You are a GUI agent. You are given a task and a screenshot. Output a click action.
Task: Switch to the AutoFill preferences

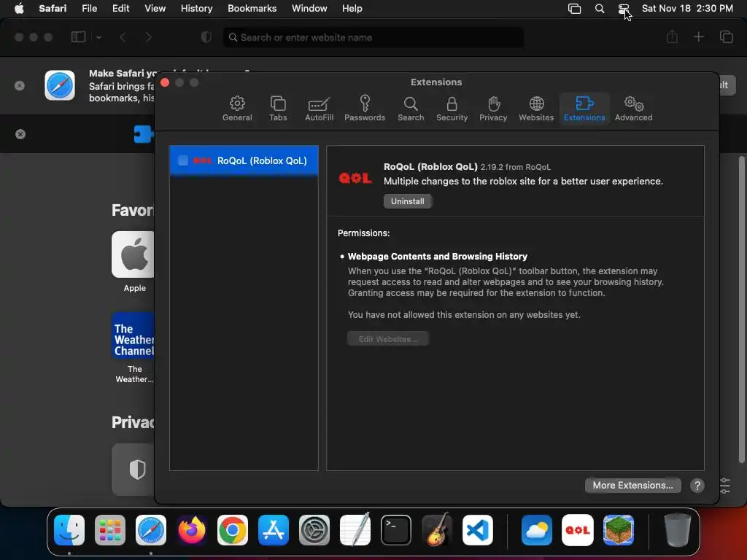(319, 109)
